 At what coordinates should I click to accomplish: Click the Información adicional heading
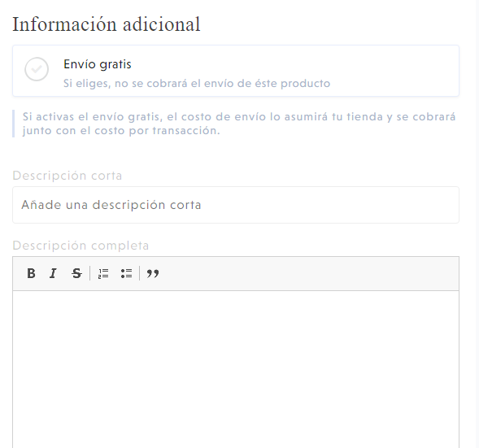click(x=107, y=24)
